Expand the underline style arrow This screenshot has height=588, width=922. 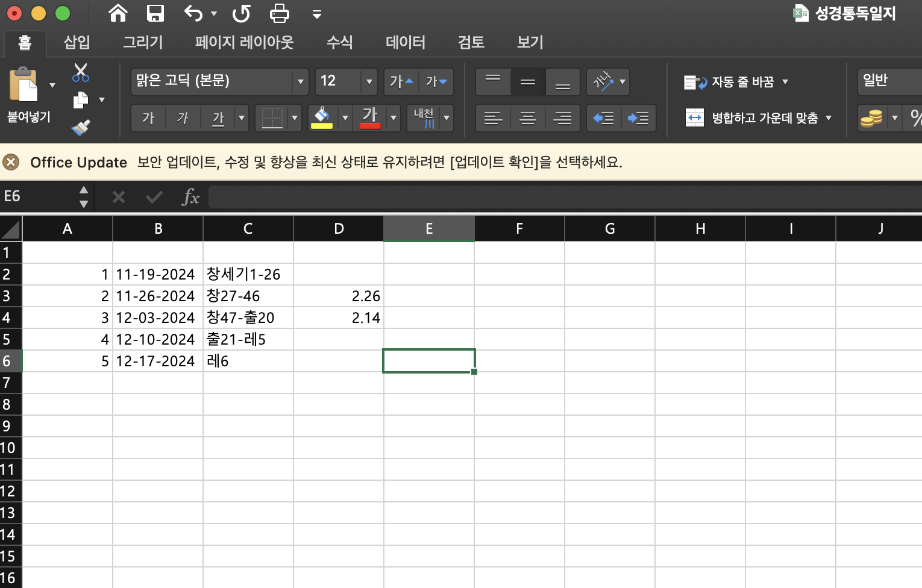point(242,117)
